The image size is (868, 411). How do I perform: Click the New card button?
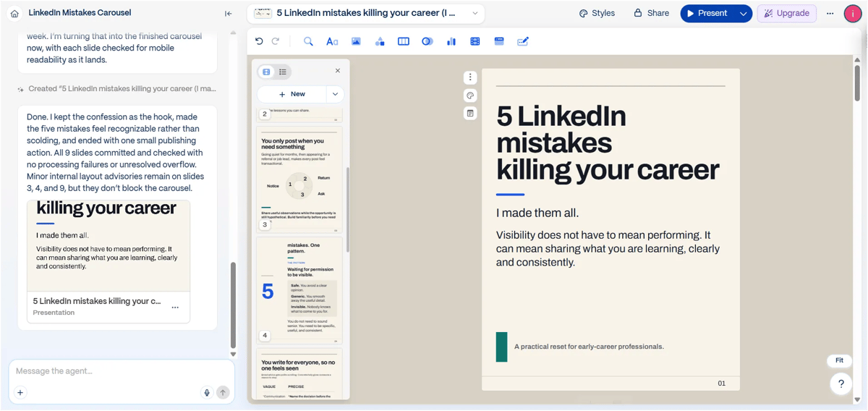(292, 94)
